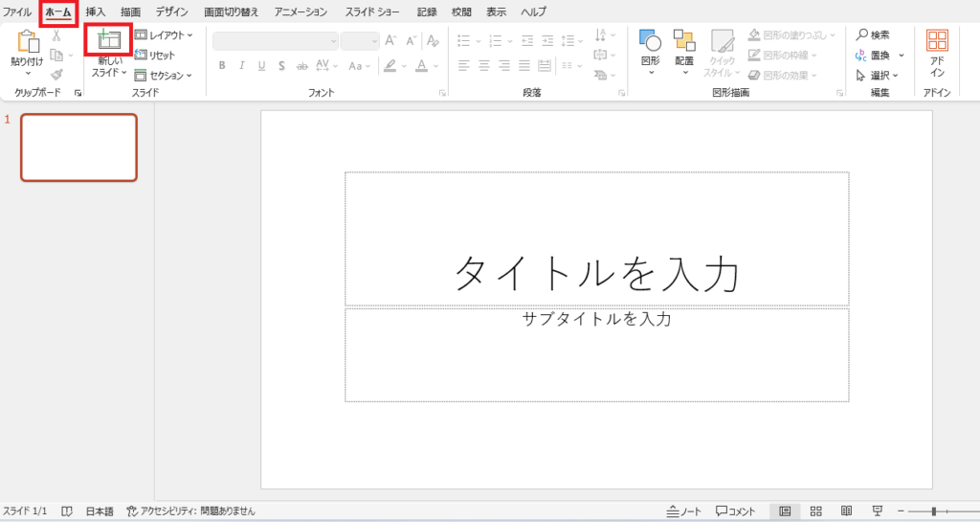This screenshot has width=980, height=522.
Task: Open the Insert (挿入) tab
Action: point(96,12)
